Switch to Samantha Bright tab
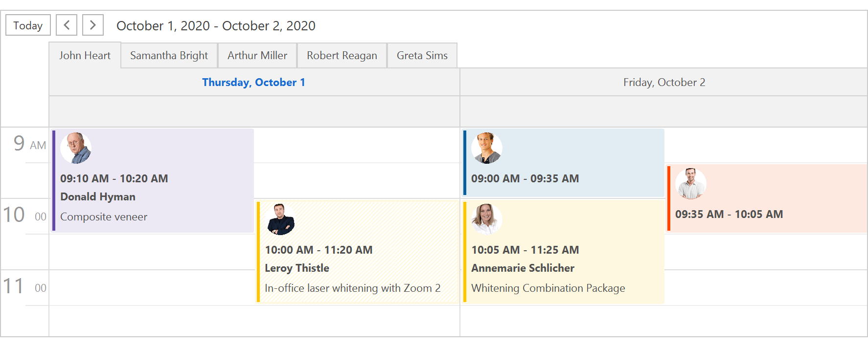Viewport: 868px width, 347px height. (x=169, y=56)
